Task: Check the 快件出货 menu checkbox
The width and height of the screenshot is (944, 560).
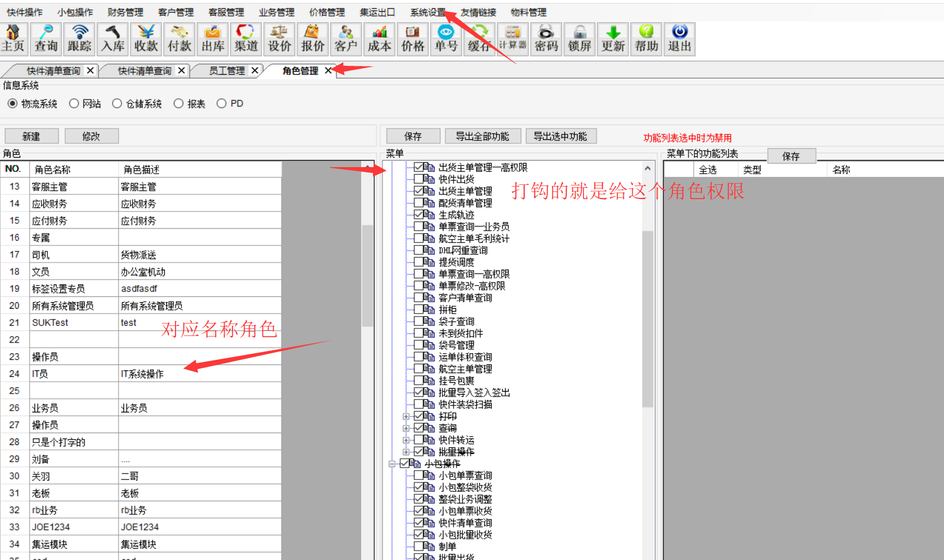Action: [419, 179]
